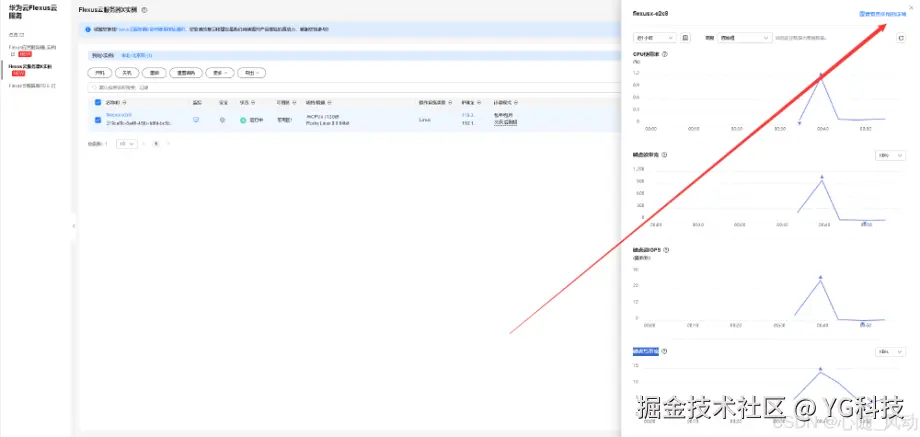920x437 pixels.
Task: Open the calendar date picker icon in the monitoring panel
Action: pyautogui.click(x=685, y=38)
